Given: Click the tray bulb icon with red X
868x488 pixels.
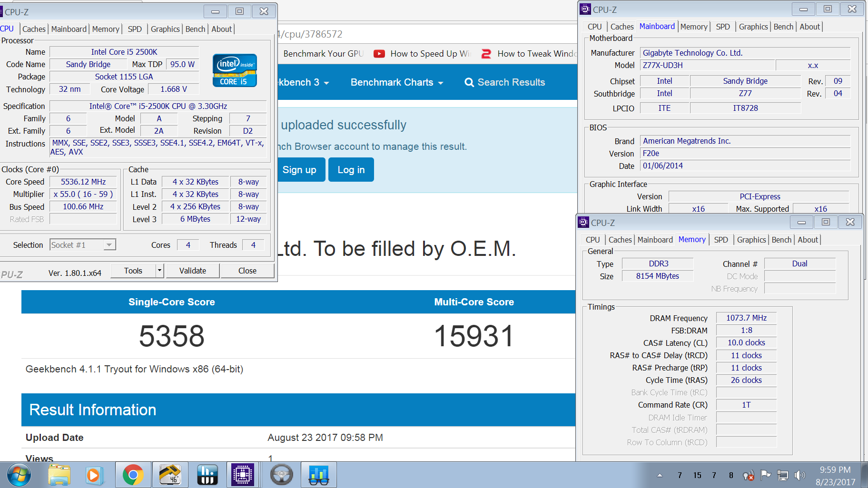Looking at the screenshot, I should (748, 475).
